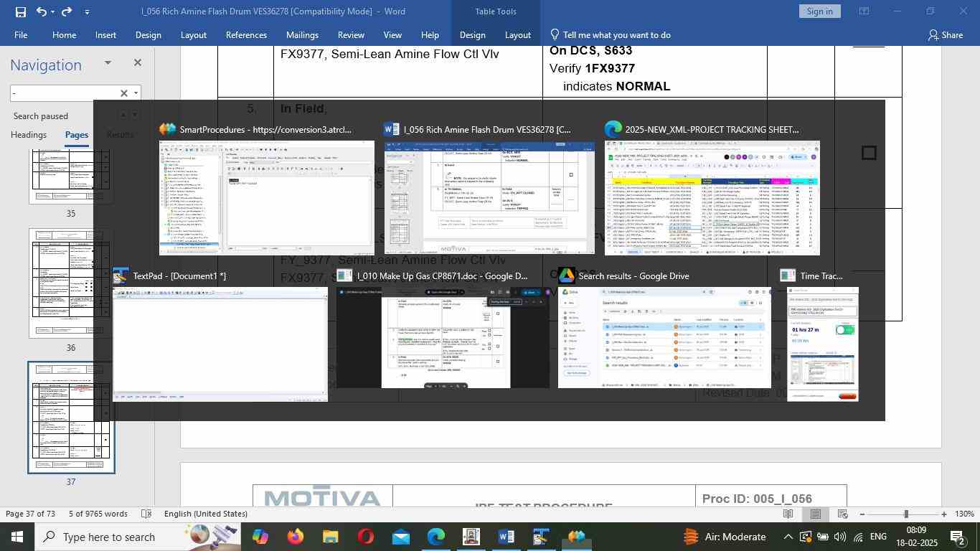Click the Undo arrow icon

pyautogui.click(x=42, y=11)
